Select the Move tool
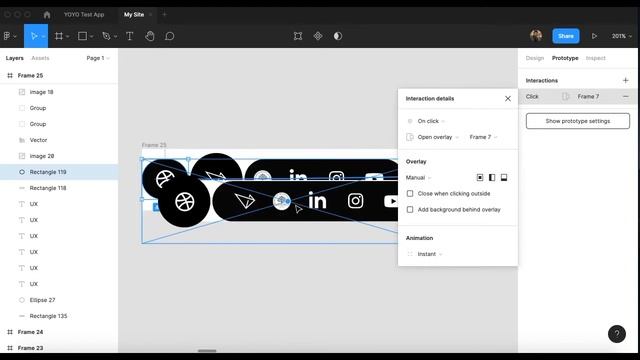This screenshot has height=360, width=640. pos(33,36)
